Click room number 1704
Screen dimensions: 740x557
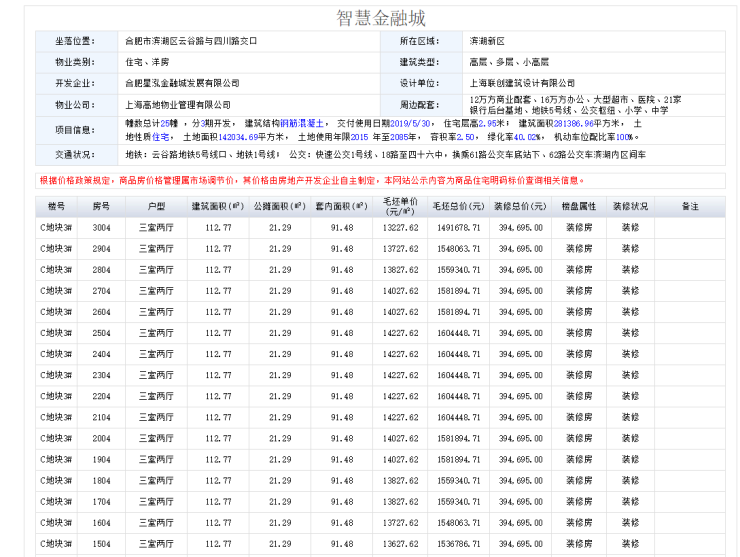[x=101, y=502]
